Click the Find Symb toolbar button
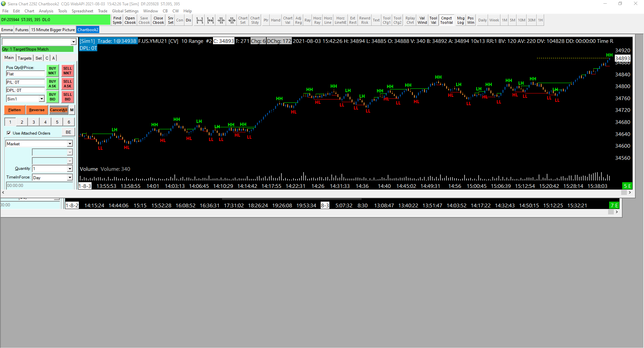Image resolution: width=644 pixels, height=348 pixels. [x=117, y=20]
